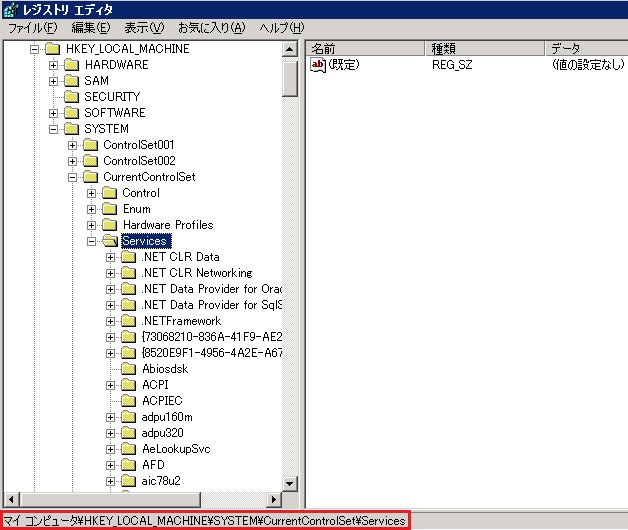Click the HKEY_LOCAL_MACHINE folder icon

(52, 49)
